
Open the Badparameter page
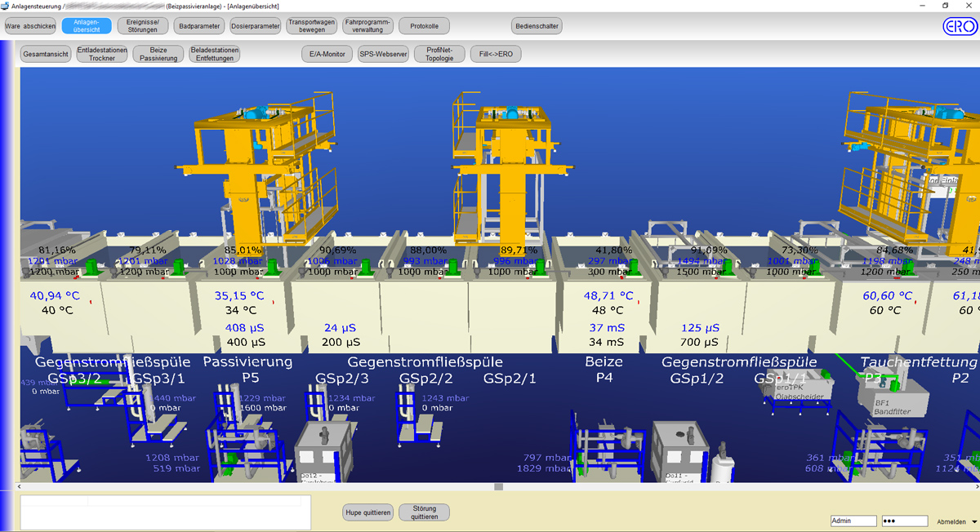199,26
